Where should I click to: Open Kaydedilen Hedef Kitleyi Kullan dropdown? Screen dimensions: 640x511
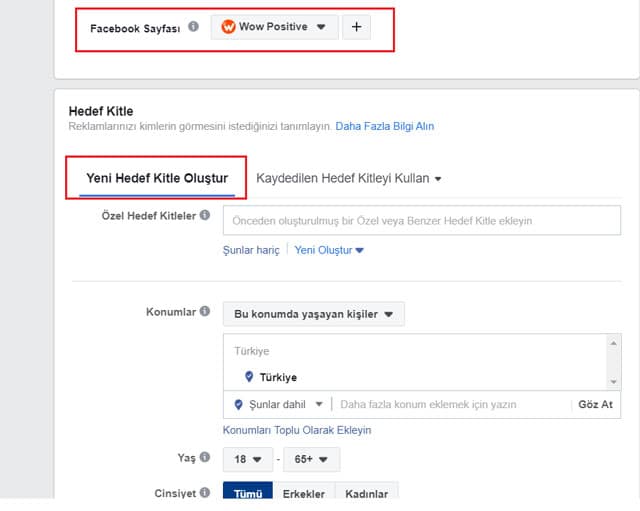coord(349,178)
